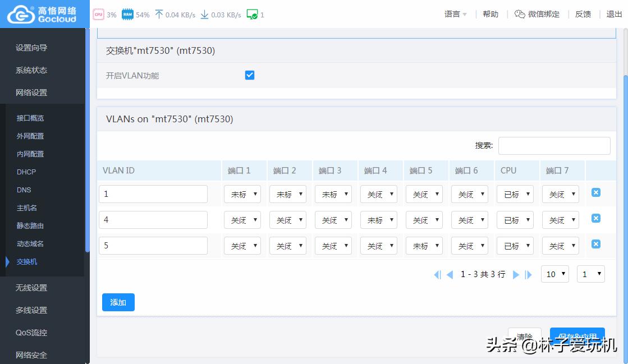Viewport: 628px width, 364px height.
Task: Click the 搜索 search input field
Action: [554, 146]
